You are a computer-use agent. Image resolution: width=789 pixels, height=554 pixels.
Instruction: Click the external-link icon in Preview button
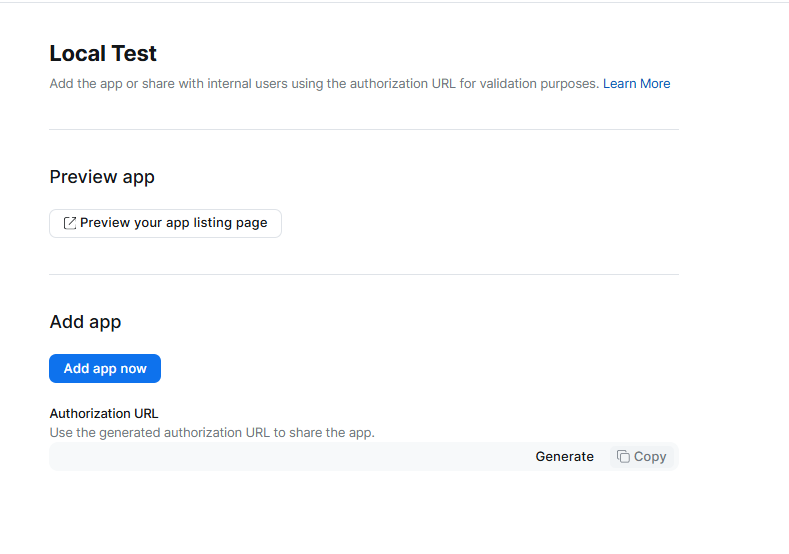(x=70, y=223)
